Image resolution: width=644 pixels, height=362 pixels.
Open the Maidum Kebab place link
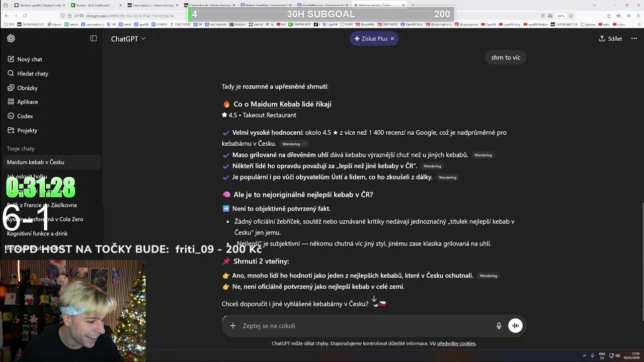tap(275, 104)
